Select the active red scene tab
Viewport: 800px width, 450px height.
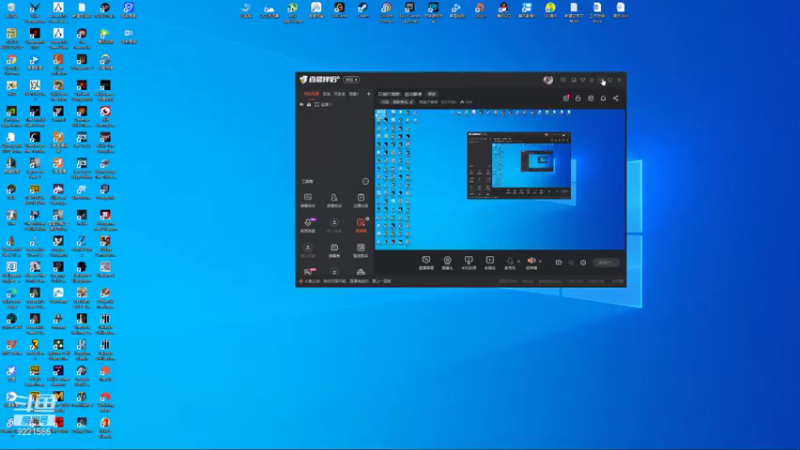pyautogui.click(x=311, y=94)
